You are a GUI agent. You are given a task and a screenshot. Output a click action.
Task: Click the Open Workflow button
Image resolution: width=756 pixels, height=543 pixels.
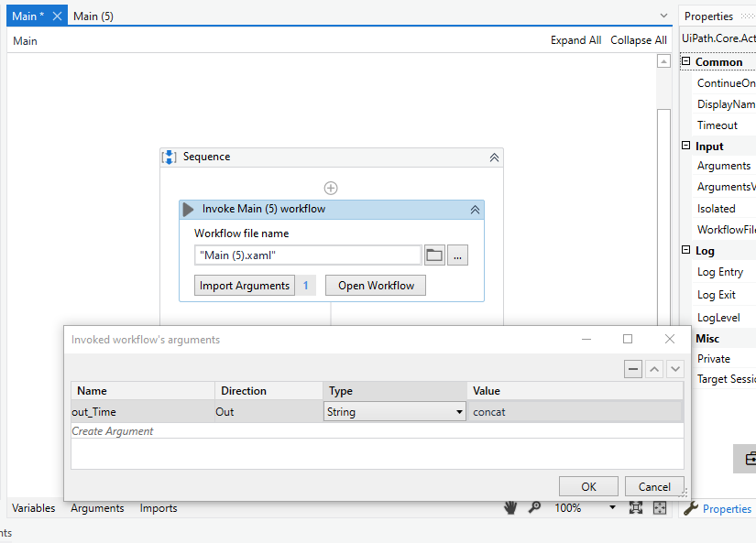coord(376,285)
